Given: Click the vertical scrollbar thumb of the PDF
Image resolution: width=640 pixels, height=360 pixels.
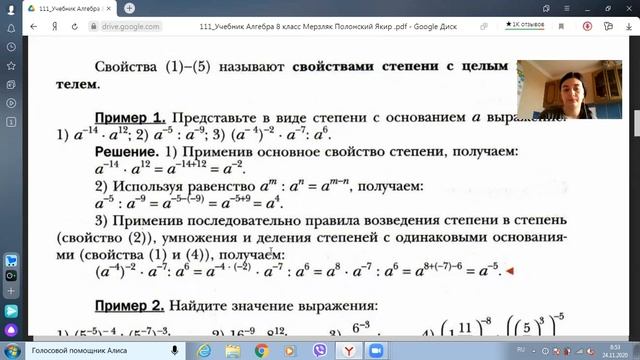Looking at the screenshot, I should click(637, 123).
